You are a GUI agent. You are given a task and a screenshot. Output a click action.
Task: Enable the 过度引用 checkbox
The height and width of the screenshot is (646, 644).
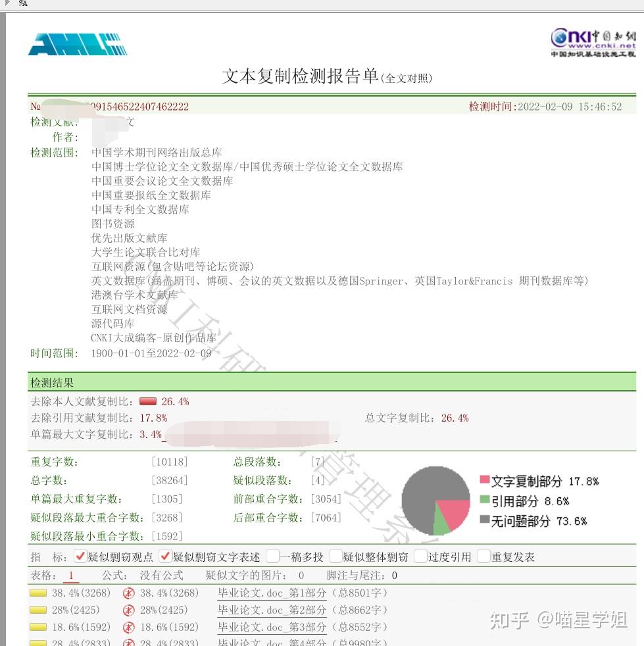pos(420,556)
